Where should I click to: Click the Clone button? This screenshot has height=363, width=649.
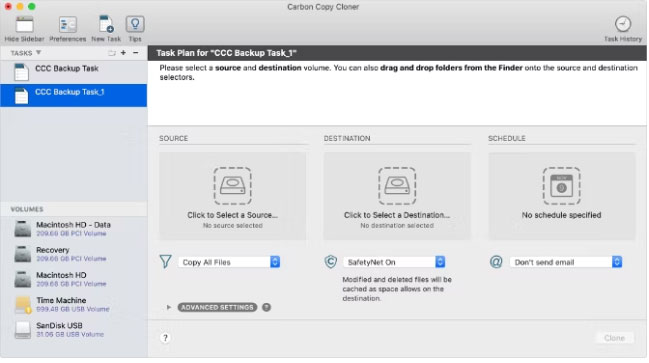click(615, 338)
